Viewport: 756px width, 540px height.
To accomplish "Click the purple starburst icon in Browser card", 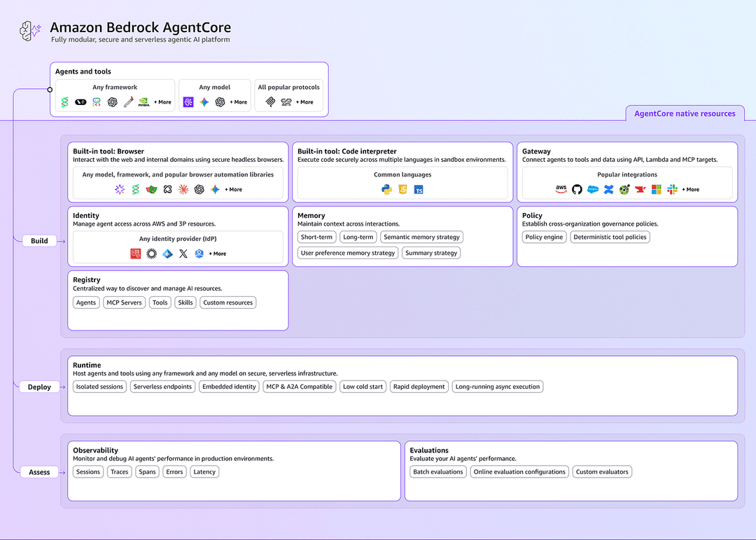I will (x=120, y=190).
